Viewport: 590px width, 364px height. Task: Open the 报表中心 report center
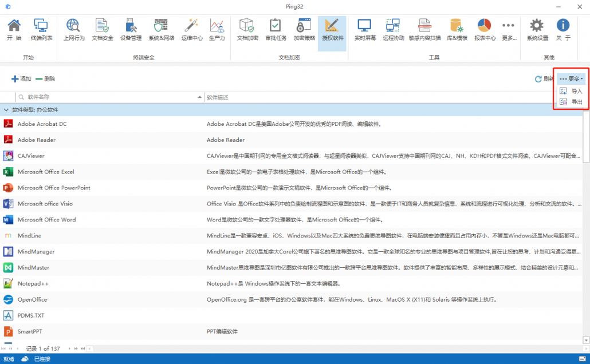click(485, 29)
